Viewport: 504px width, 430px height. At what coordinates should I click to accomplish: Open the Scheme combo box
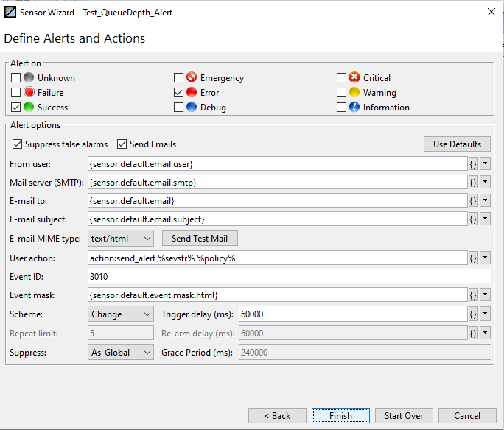(121, 314)
